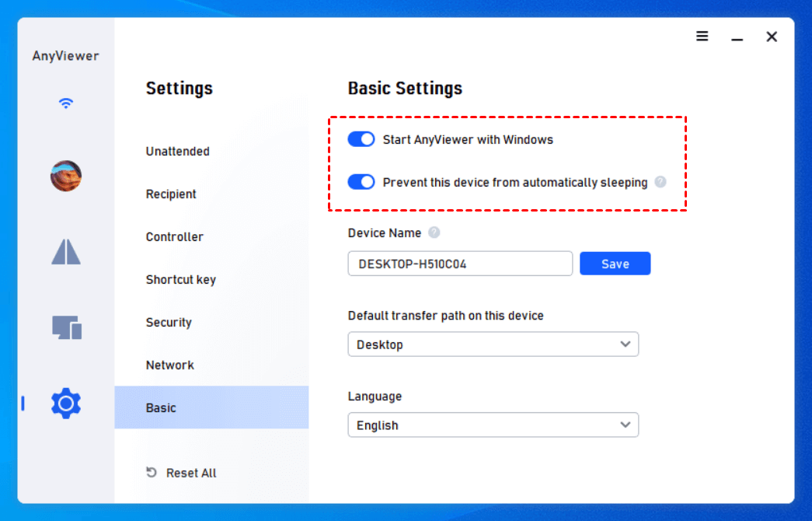Click the Save button
Screen dimensions: 812x521
pyautogui.click(x=615, y=264)
